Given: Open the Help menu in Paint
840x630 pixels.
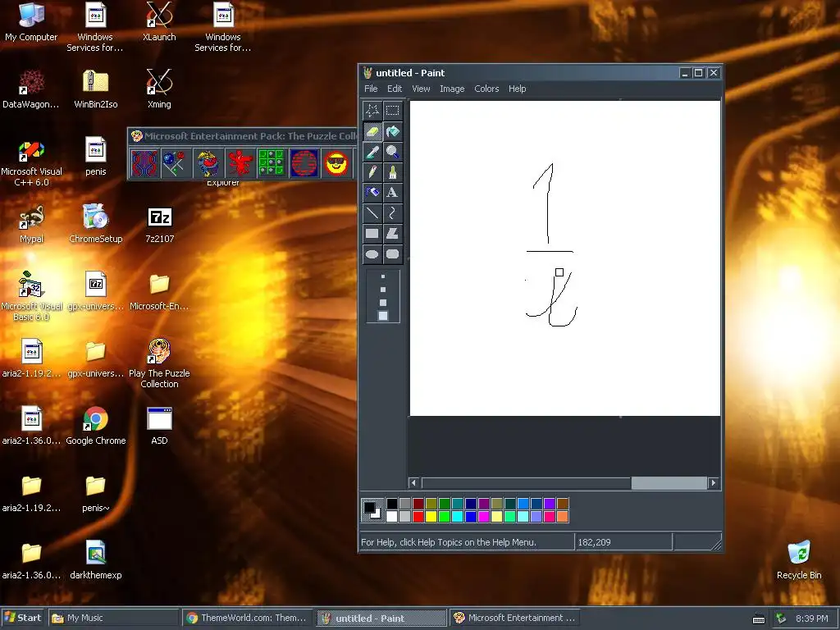Looking at the screenshot, I should click(x=517, y=89).
